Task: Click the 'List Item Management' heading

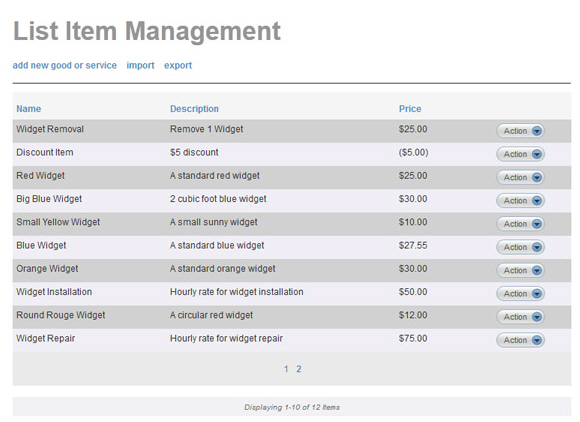Action: [147, 31]
